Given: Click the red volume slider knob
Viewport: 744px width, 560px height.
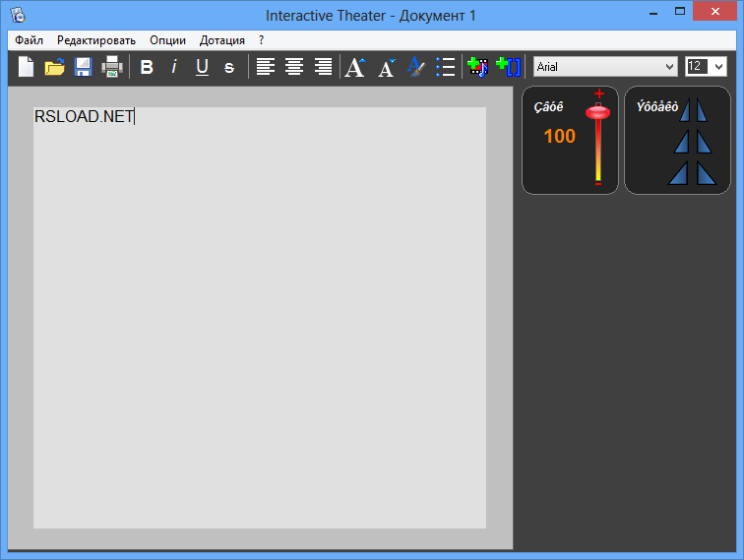Looking at the screenshot, I should [x=598, y=112].
